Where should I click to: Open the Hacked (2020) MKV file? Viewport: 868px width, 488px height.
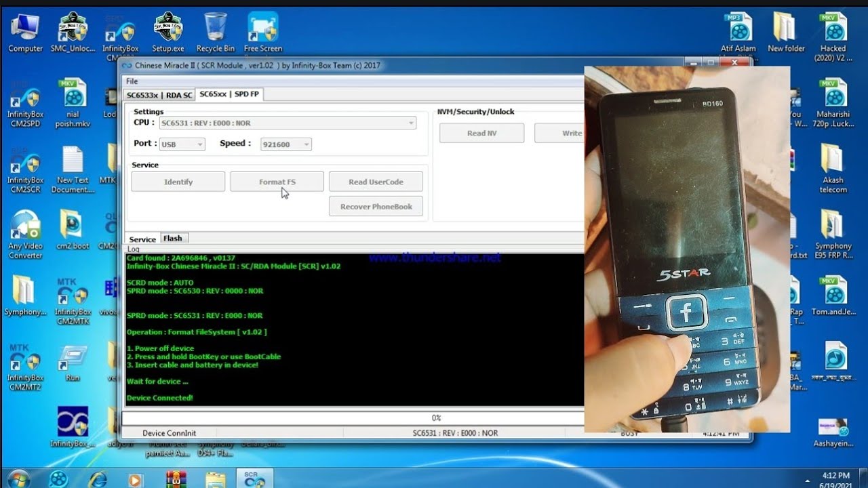pyautogui.click(x=833, y=37)
